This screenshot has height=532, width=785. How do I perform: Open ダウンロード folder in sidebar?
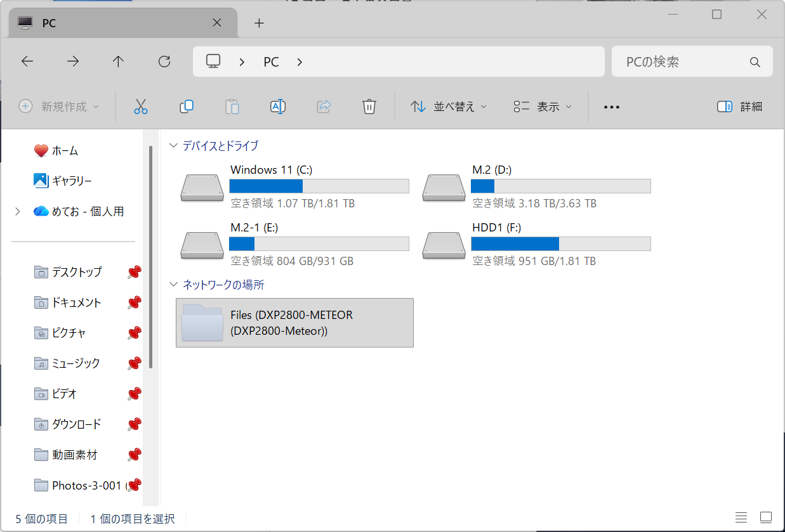tap(76, 424)
